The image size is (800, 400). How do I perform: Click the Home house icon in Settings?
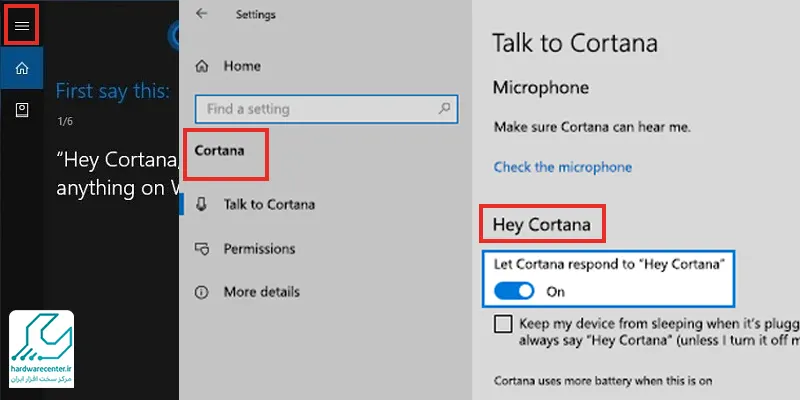point(202,66)
